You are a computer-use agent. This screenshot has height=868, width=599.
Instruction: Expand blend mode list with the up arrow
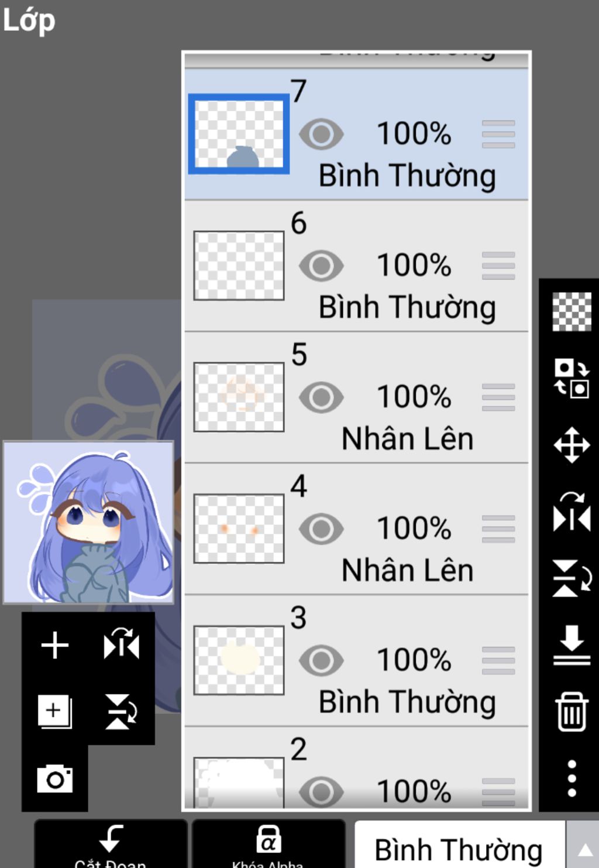[x=584, y=849]
